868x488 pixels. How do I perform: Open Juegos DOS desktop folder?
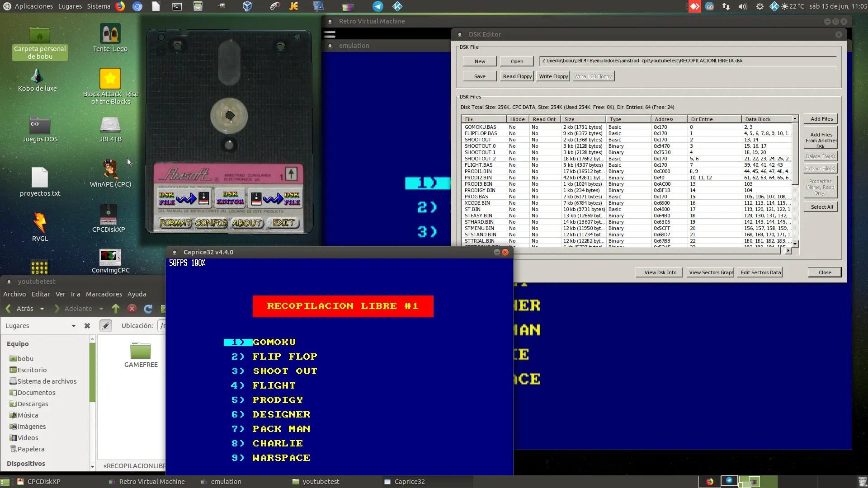coord(40,129)
